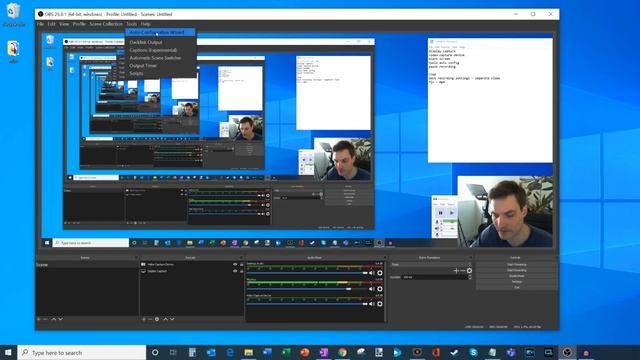Screen dimensions: 640x360
Task: Open Mic/Aux settings gear in mixer
Action: [x=380, y=289]
